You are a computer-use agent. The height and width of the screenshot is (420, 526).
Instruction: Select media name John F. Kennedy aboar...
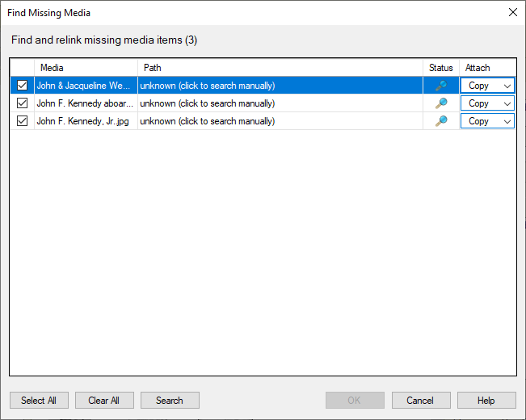tap(85, 103)
